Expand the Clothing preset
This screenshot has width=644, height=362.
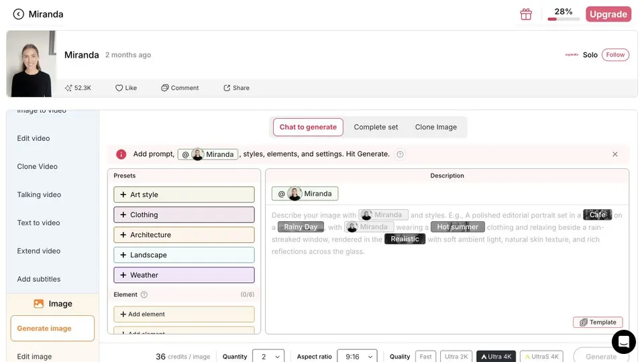tap(184, 215)
